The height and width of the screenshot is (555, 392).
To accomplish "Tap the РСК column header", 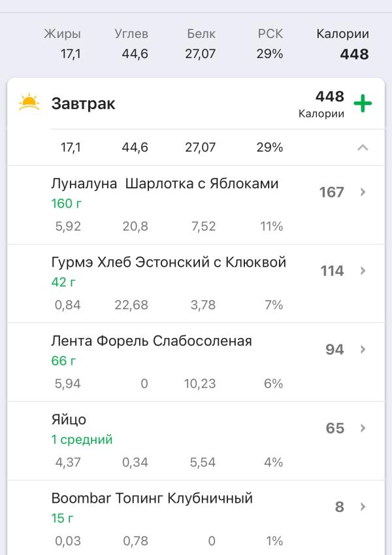I will (x=270, y=33).
